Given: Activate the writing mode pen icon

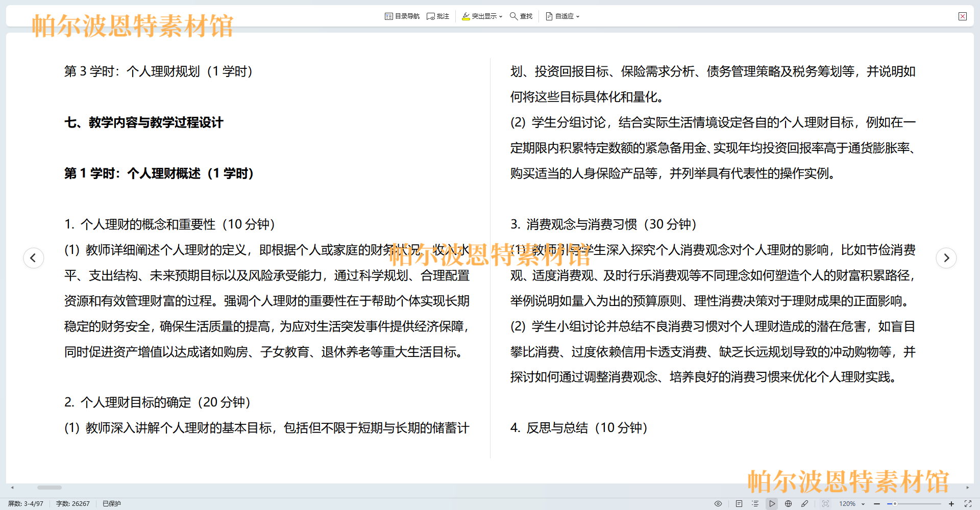Looking at the screenshot, I should [804, 503].
